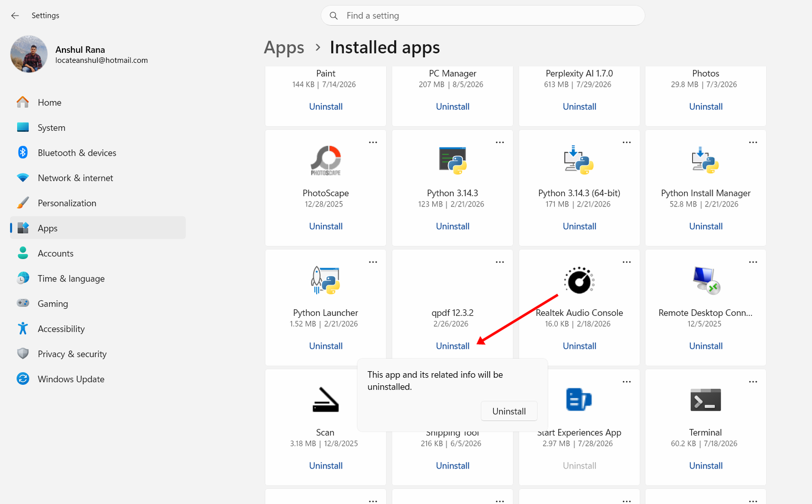The image size is (812, 504).
Task: Open more options for Python Launcher
Action: point(373,262)
